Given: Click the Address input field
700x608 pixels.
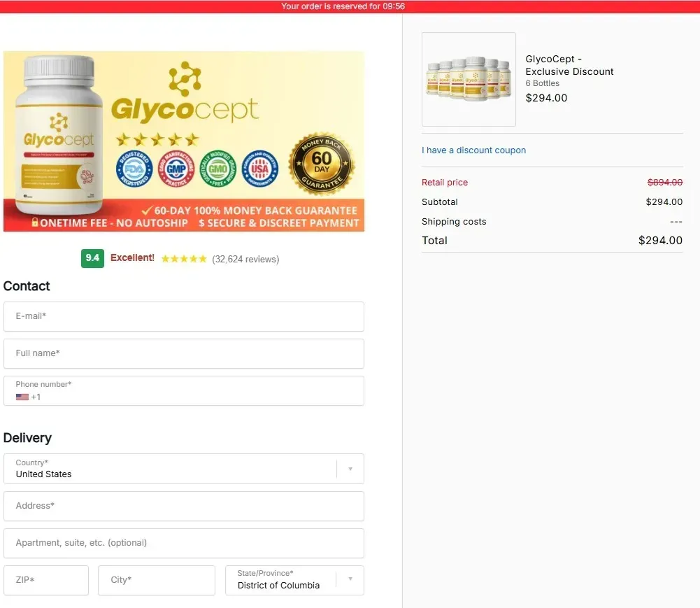Looking at the screenshot, I should [x=184, y=506].
